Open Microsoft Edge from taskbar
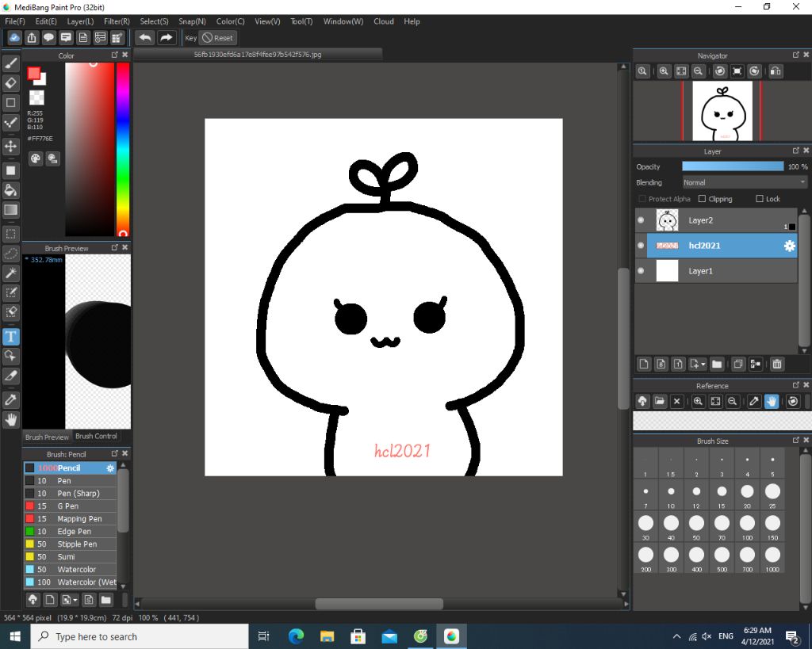This screenshot has width=812, height=649. 297,636
